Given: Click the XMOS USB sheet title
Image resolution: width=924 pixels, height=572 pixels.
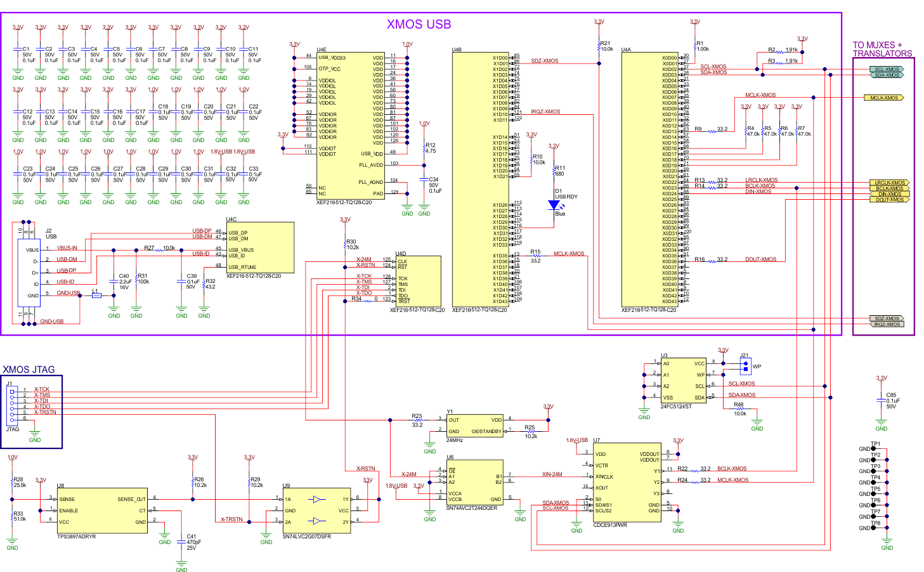Looking at the screenshot, I should click(419, 24).
